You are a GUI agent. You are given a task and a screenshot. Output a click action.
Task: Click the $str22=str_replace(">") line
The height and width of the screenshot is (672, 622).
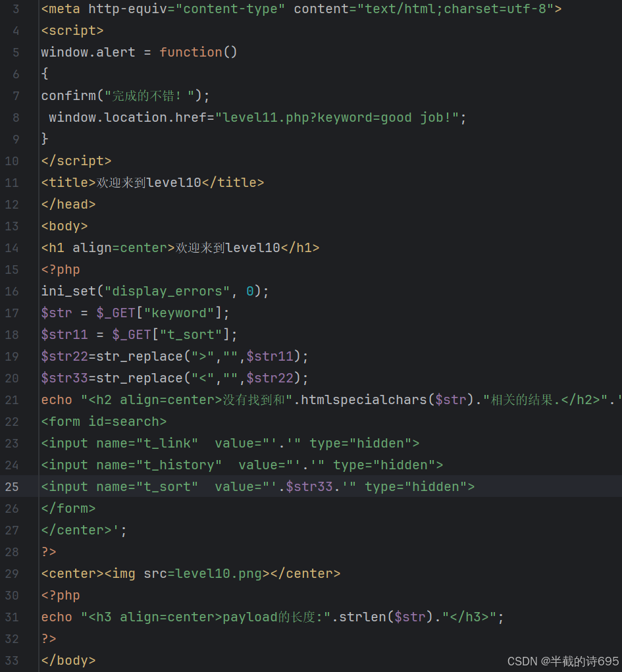pyautogui.click(x=174, y=357)
